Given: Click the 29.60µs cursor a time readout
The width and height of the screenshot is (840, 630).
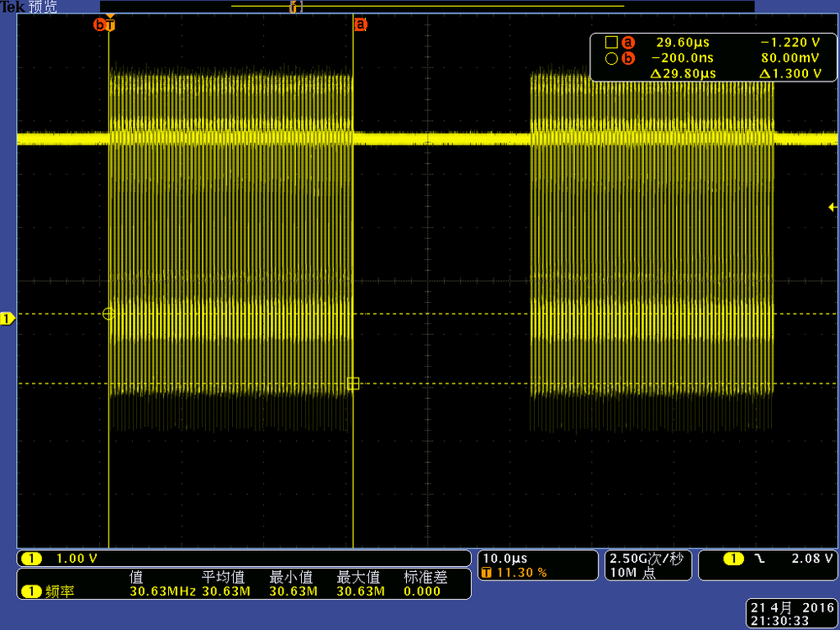Looking at the screenshot, I should (x=683, y=42).
